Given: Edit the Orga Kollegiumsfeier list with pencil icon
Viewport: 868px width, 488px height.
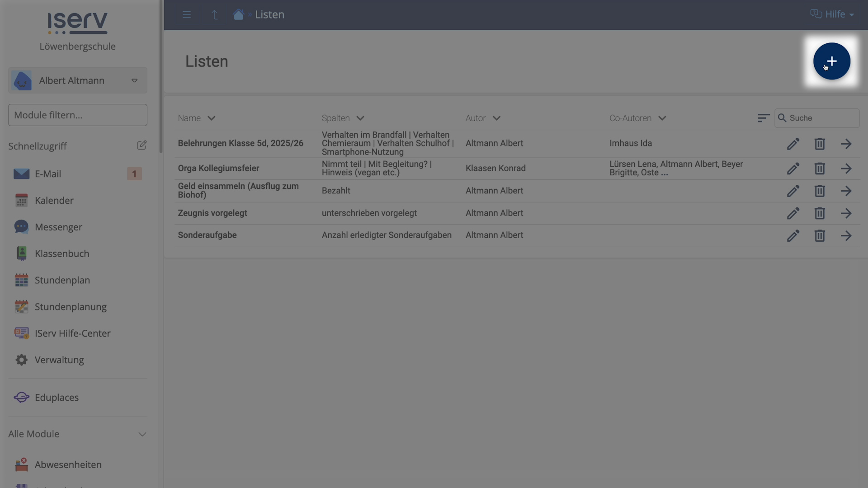Looking at the screenshot, I should (793, 169).
